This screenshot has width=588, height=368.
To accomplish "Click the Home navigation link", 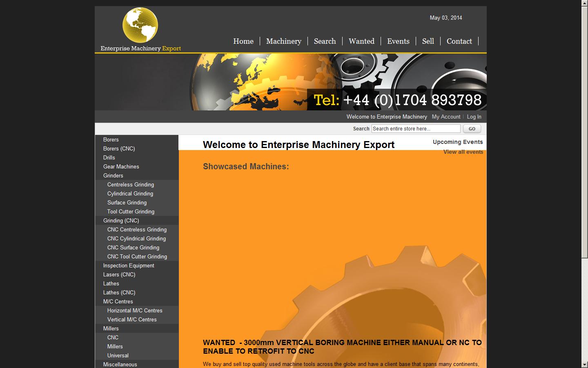I will [x=243, y=41].
